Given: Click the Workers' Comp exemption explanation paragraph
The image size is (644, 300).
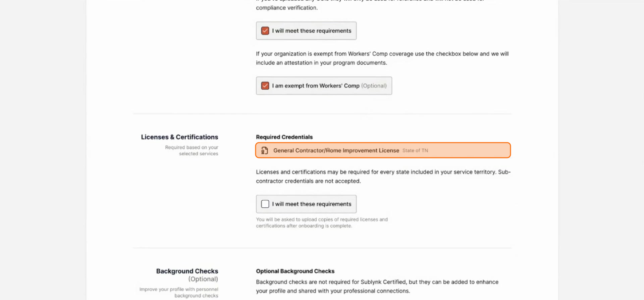Looking at the screenshot, I should point(382,58).
